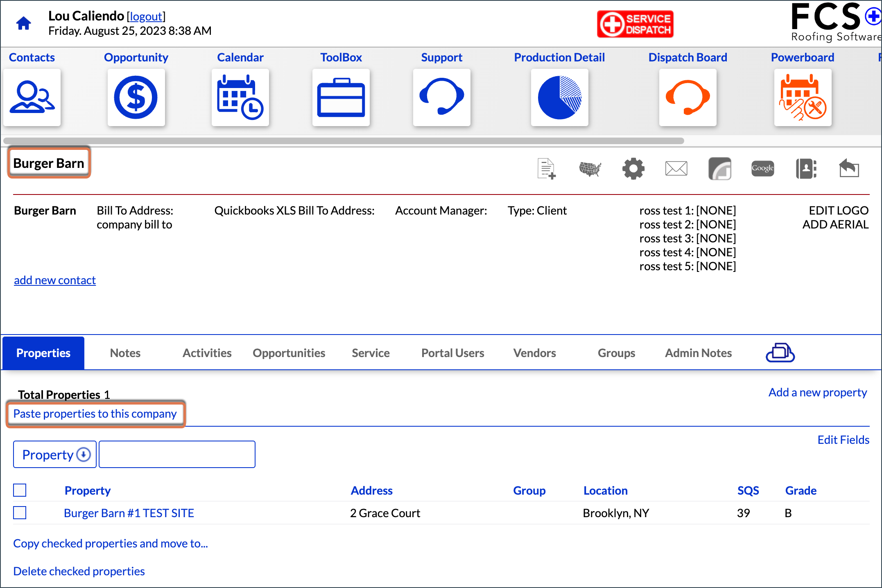Open the Property filter dropdown
882x588 pixels.
(x=55, y=455)
